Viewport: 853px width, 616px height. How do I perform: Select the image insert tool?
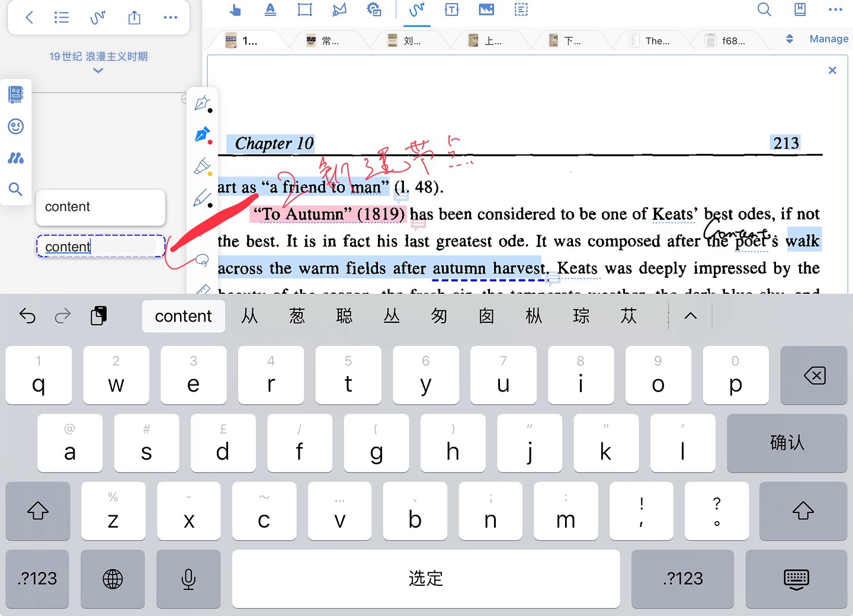tap(486, 9)
